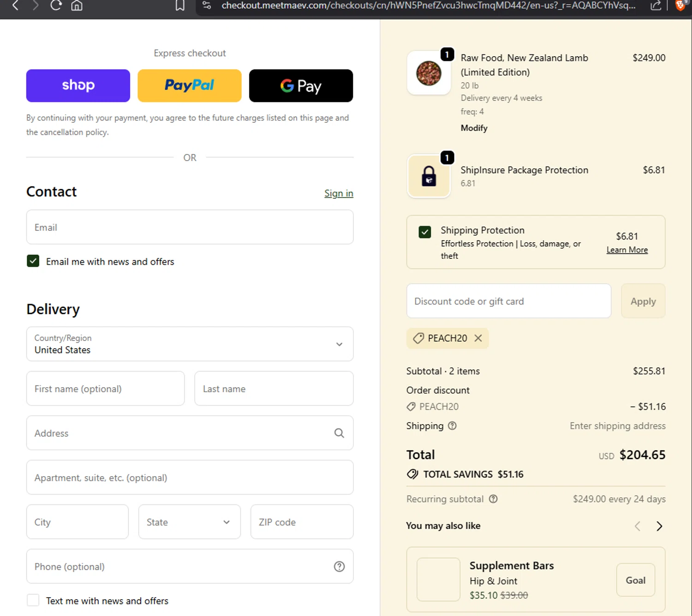Click the ShipInsure lock product thumbnail
This screenshot has width=692, height=616.
(429, 176)
